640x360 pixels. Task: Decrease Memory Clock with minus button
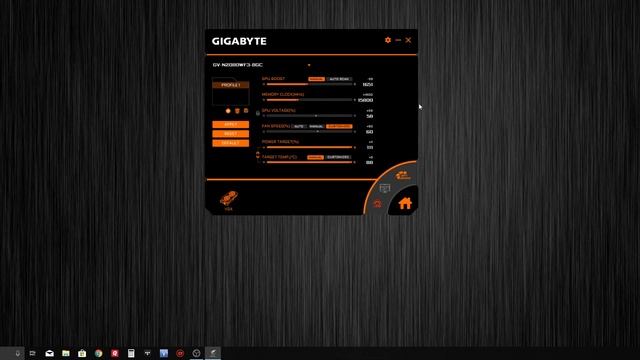click(x=264, y=100)
